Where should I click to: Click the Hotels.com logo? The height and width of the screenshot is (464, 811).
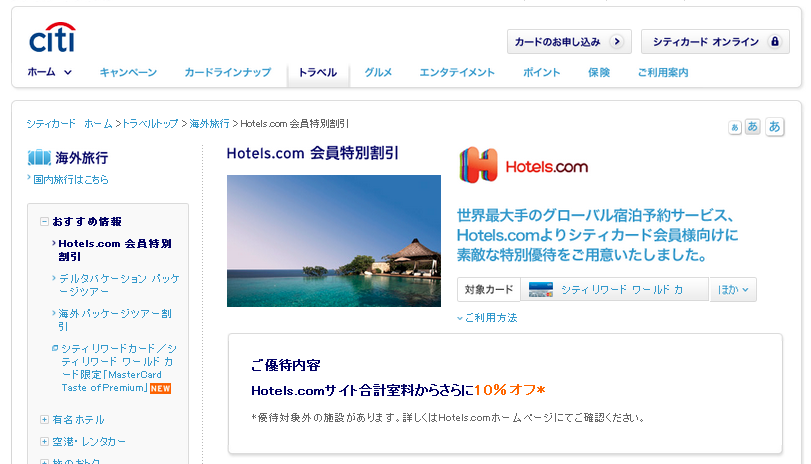tap(524, 166)
